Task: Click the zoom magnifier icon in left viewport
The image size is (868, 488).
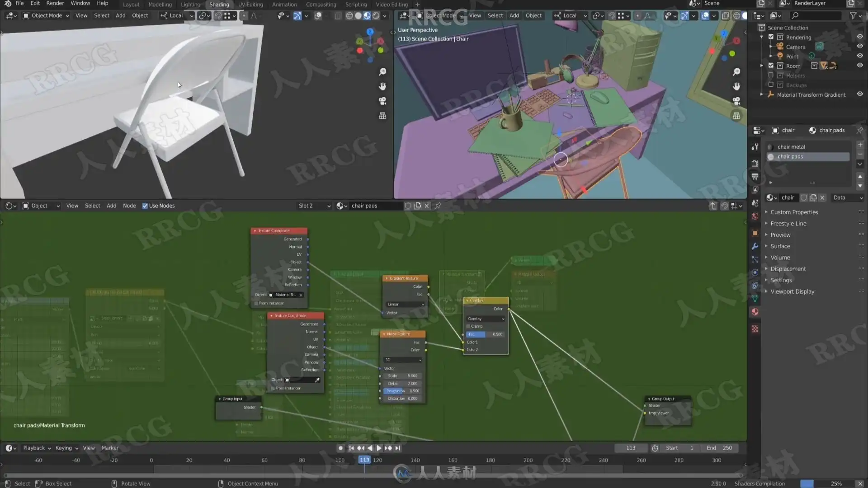Action: (x=382, y=72)
